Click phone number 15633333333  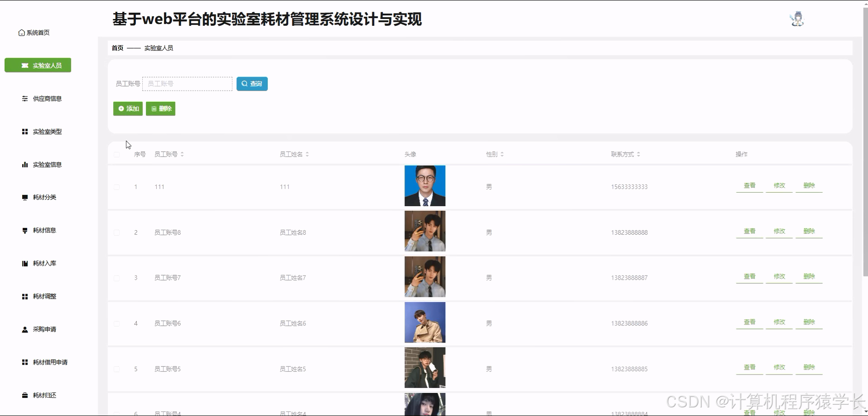click(x=629, y=187)
